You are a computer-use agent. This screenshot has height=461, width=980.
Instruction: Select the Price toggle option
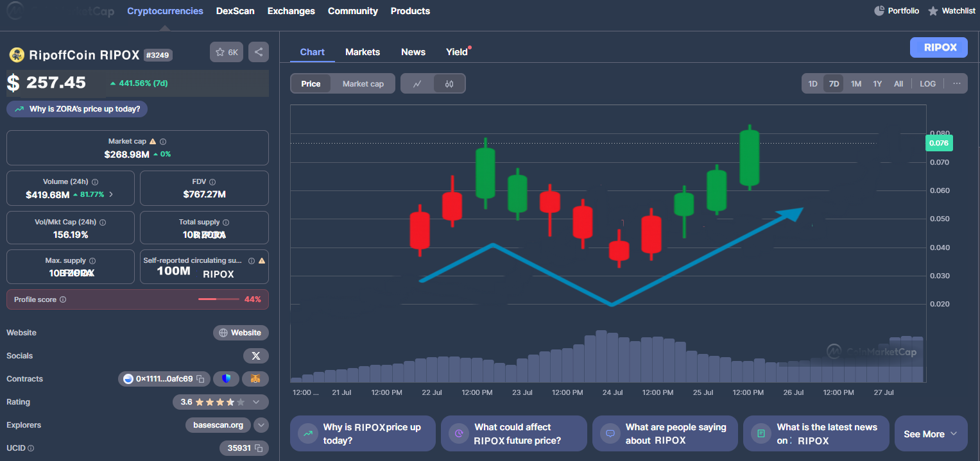click(311, 84)
